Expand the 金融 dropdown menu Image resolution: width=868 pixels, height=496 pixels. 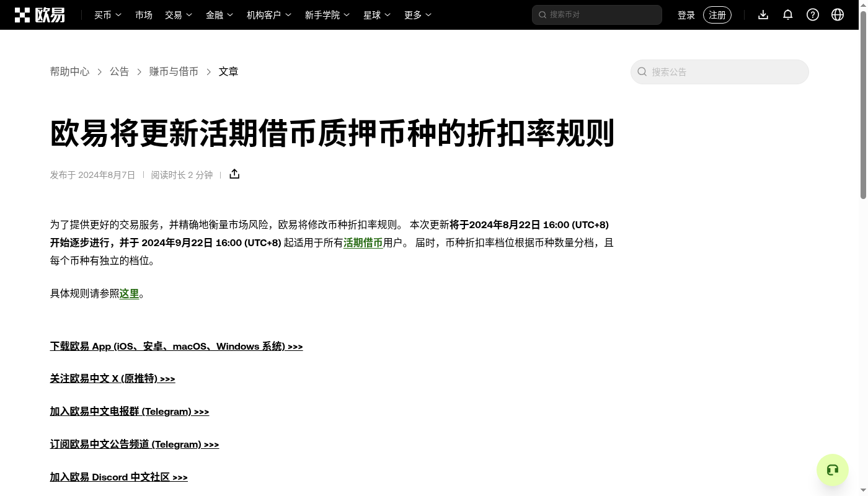(219, 15)
